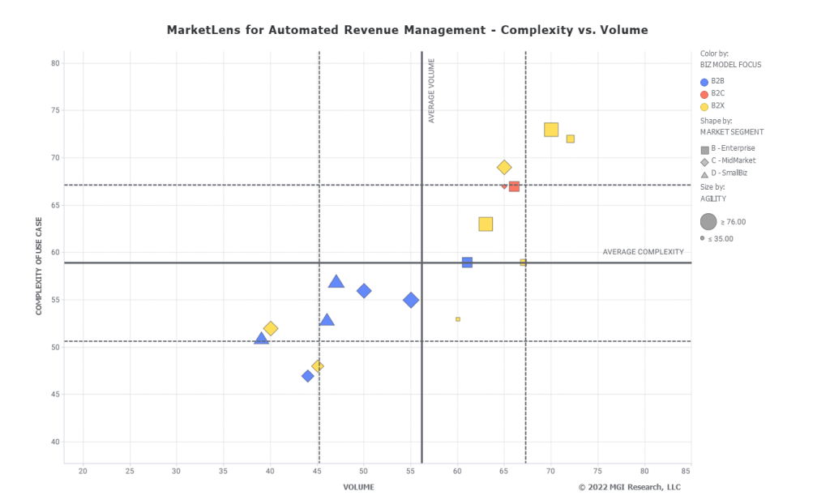Click the yellow diamond at volume 65
The width and height of the screenshot is (830, 504).
[x=504, y=168]
